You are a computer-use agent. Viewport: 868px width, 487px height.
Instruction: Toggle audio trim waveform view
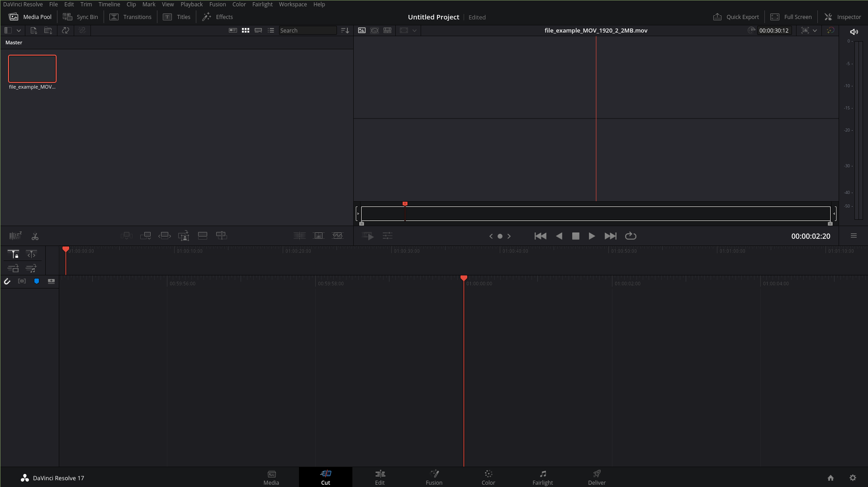pyautogui.click(x=22, y=281)
